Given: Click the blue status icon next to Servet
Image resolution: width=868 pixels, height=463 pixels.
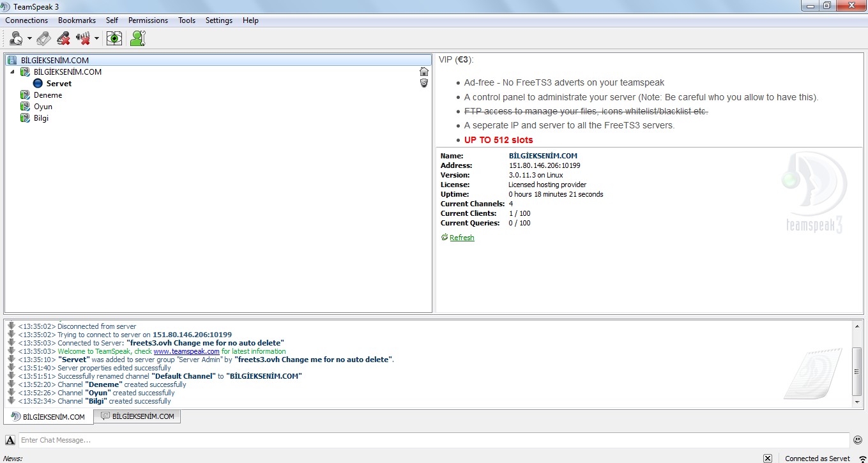Looking at the screenshot, I should point(38,83).
